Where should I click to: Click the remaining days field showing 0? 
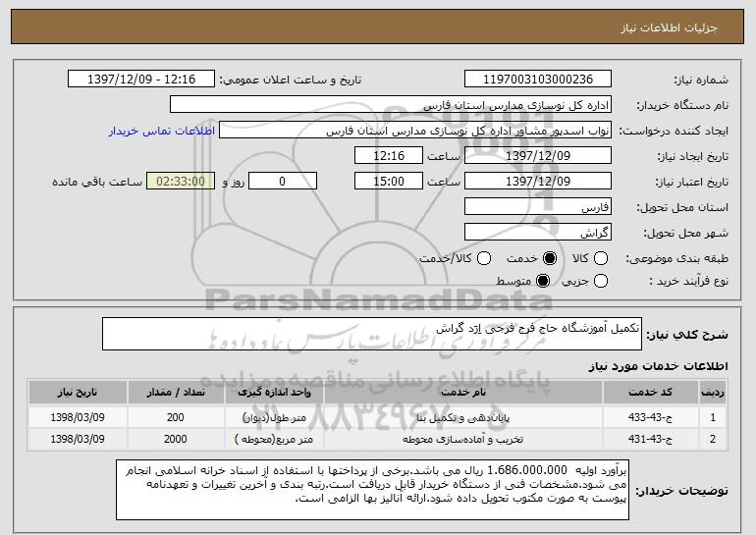[x=283, y=182]
